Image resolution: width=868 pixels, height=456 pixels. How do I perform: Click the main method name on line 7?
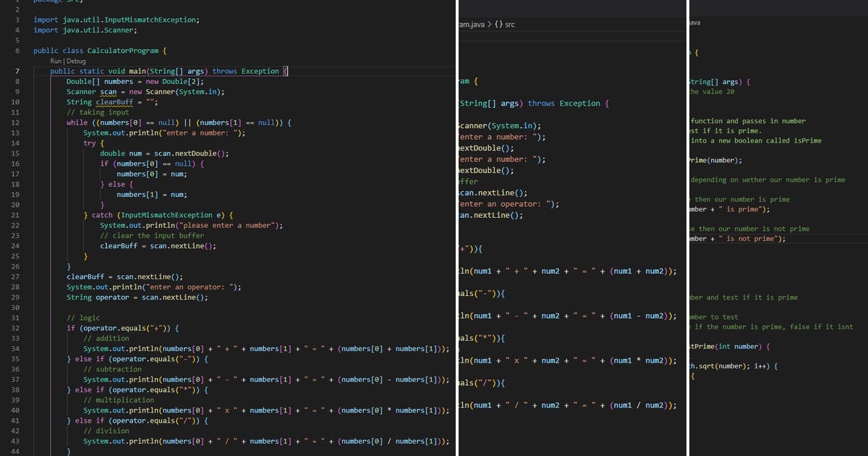tap(139, 70)
